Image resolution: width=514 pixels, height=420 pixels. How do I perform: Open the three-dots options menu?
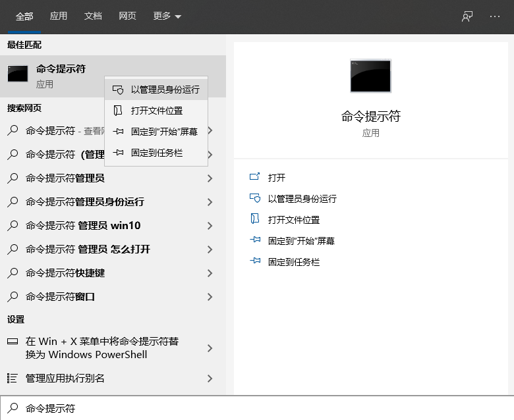click(x=495, y=16)
